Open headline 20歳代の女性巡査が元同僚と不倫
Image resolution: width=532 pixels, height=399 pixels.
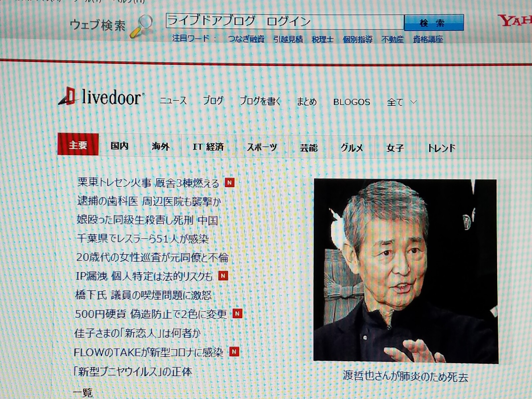pos(152,257)
